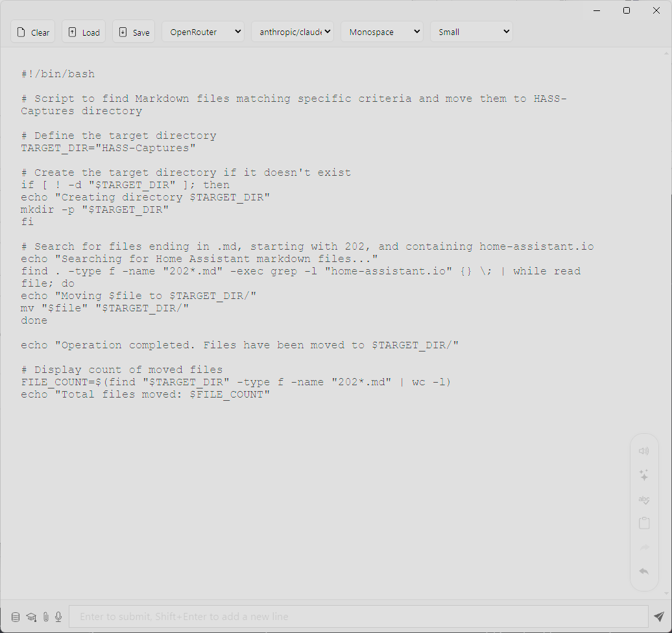Open the Small font size dropdown
Image resolution: width=672 pixels, height=633 pixels.
coord(472,32)
